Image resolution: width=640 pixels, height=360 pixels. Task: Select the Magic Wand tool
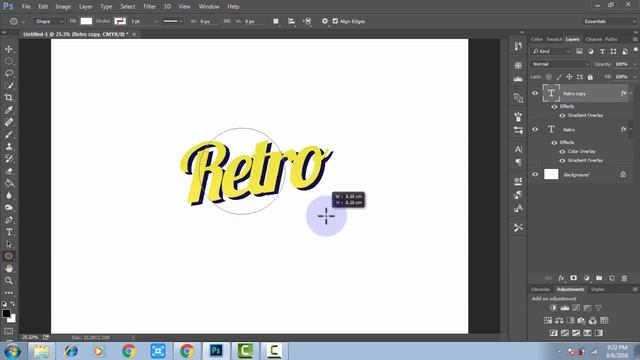pos(9,85)
